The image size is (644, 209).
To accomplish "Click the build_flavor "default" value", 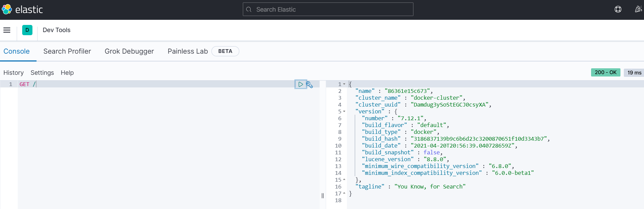I will point(432,125).
